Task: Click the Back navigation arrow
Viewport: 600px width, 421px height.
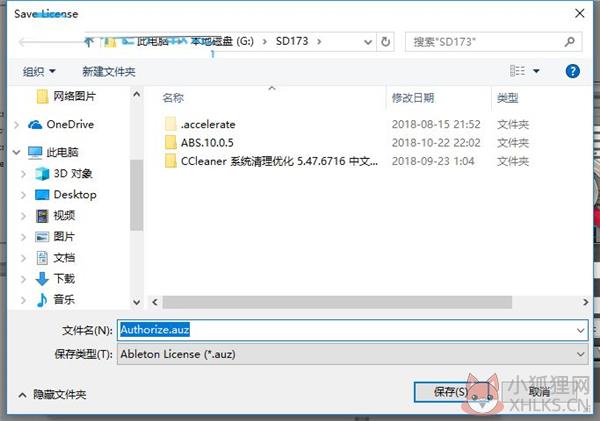Action: point(24,42)
